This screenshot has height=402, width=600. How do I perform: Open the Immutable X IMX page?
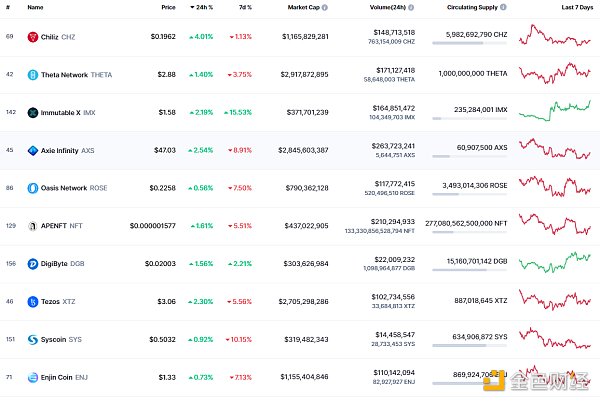[x=68, y=113]
